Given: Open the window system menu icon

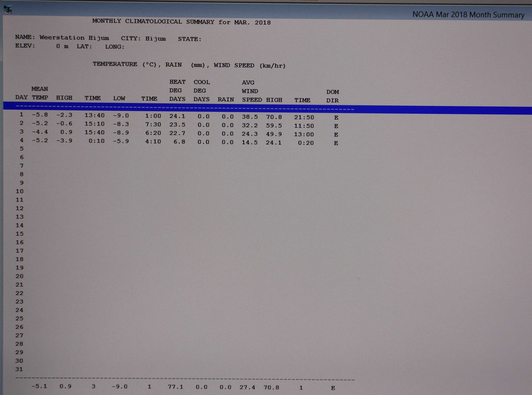Looking at the screenshot, I should pyautogui.click(x=8, y=10).
